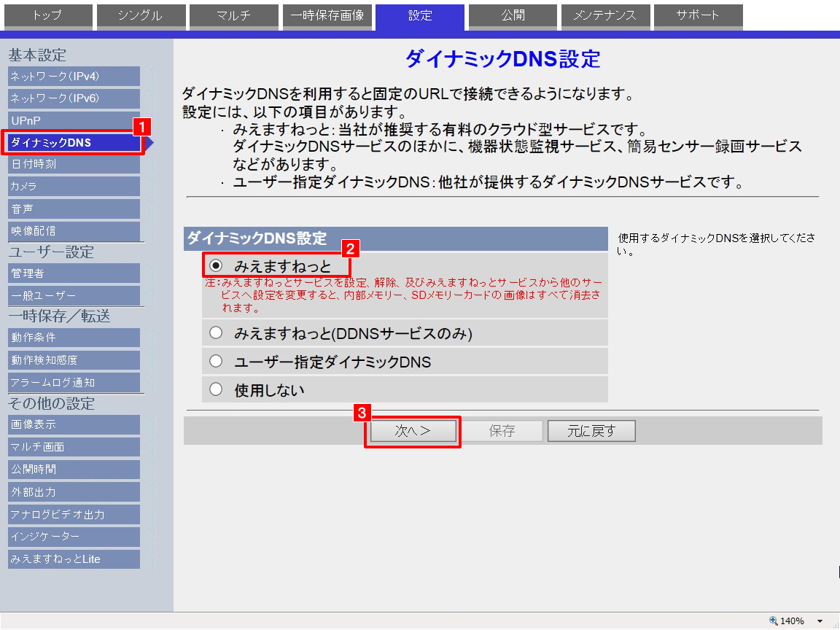The width and height of the screenshot is (840, 630).
Task: Click the 140% zoom magnifier icon
Action: click(774, 621)
